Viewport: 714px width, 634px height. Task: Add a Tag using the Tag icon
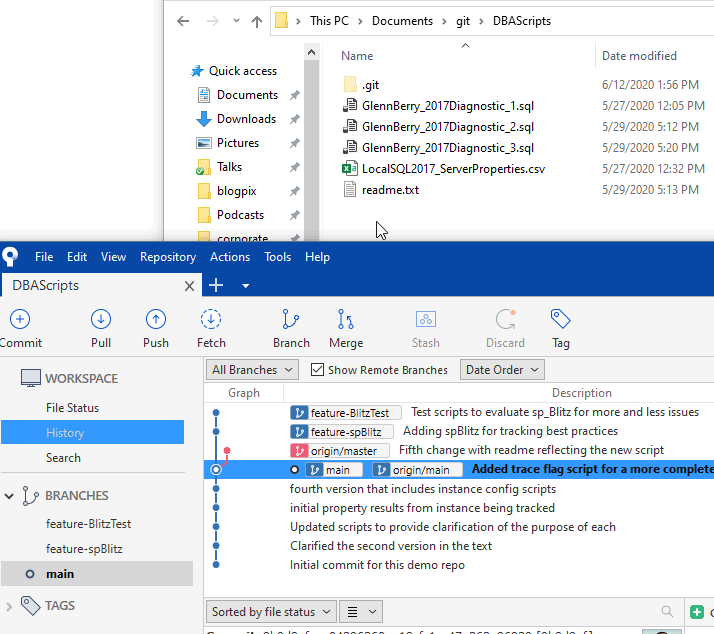pyautogui.click(x=561, y=319)
